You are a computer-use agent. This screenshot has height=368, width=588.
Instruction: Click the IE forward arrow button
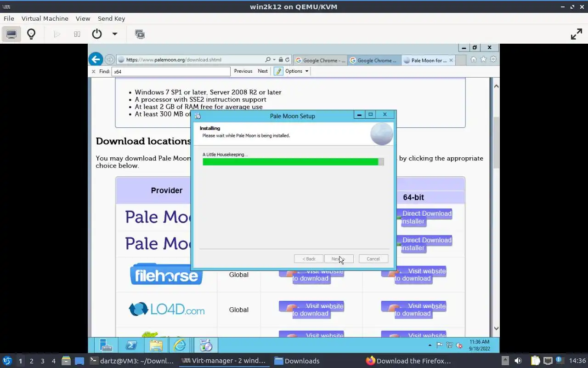tap(109, 59)
